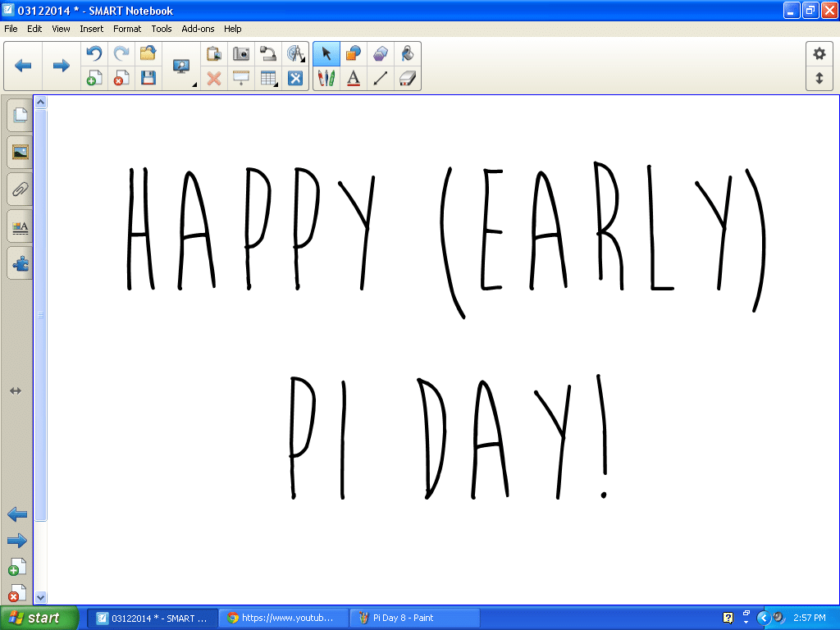Choose the Regular Polygons tool
Screen dimensions: 840x630
381,53
